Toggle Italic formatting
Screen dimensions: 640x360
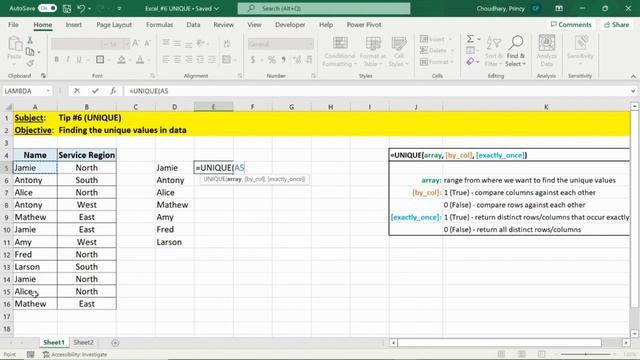pyautogui.click(x=68, y=60)
